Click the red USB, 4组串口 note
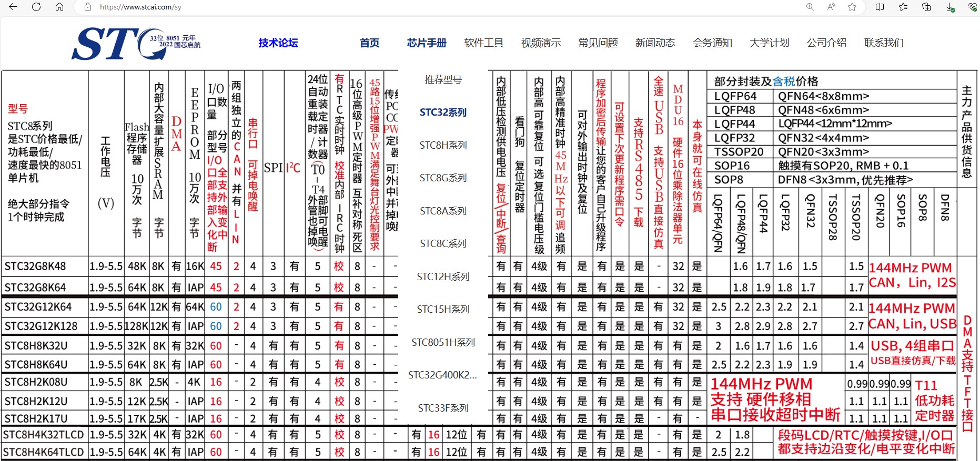Viewport: 980px width, 461px height. 912,346
